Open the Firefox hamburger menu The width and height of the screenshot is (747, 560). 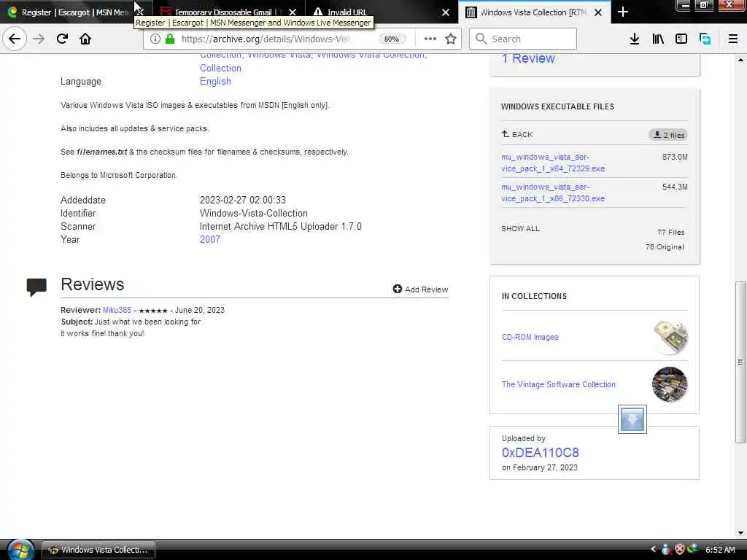[x=733, y=39]
